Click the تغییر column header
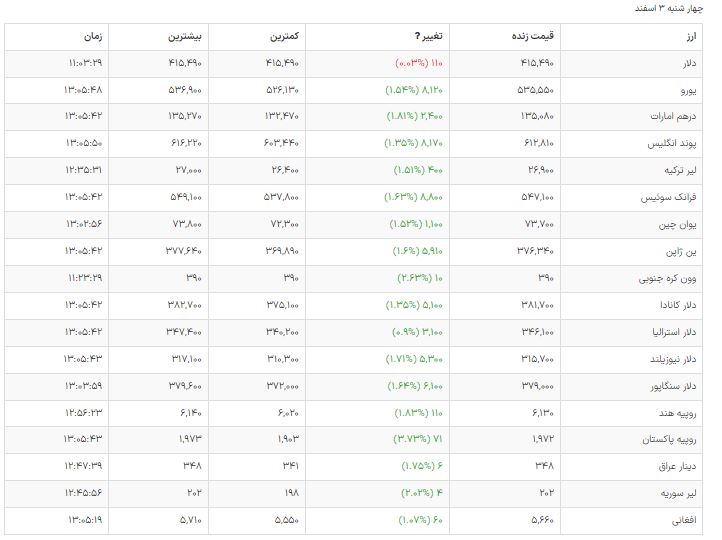This screenshot has height=540, width=722. 429,37
